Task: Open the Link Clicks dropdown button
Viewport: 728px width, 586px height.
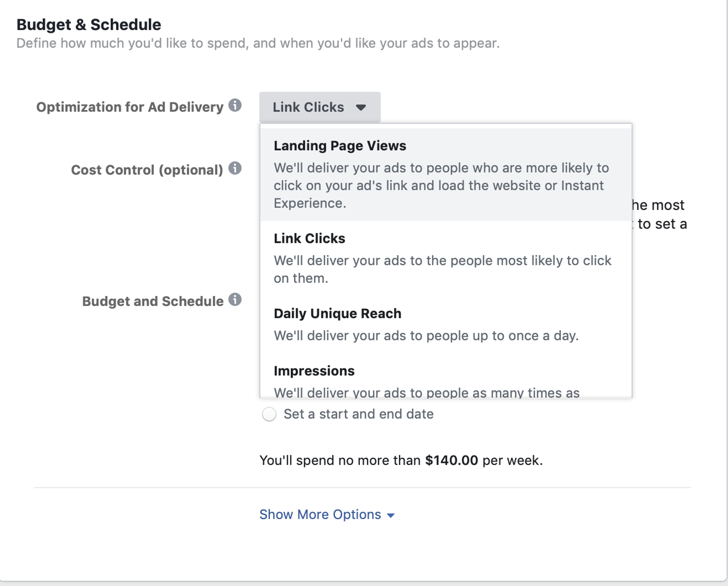Action: (x=320, y=107)
